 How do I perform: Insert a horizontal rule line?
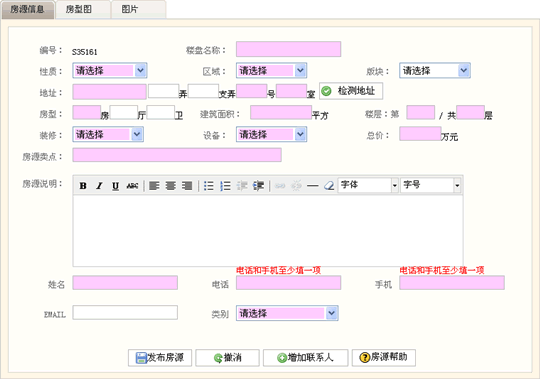(313, 186)
